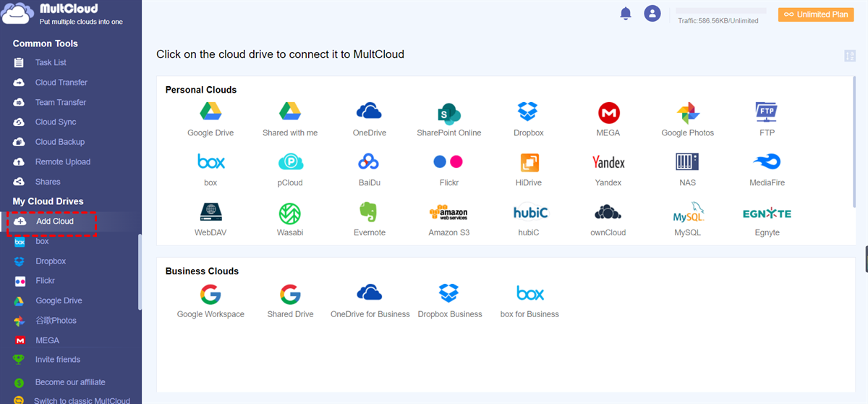Switch the cloud grid view layout
This screenshot has height=404, width=868.
coord(850,56)
